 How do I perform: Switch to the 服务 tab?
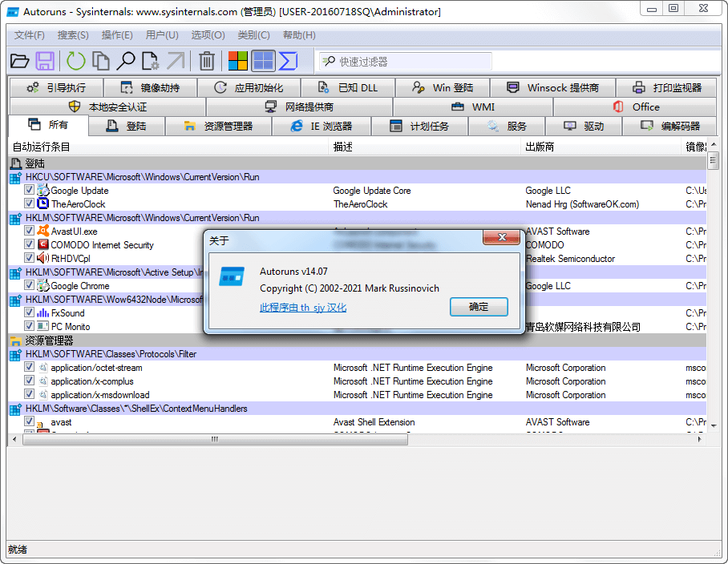click(507, 126)
